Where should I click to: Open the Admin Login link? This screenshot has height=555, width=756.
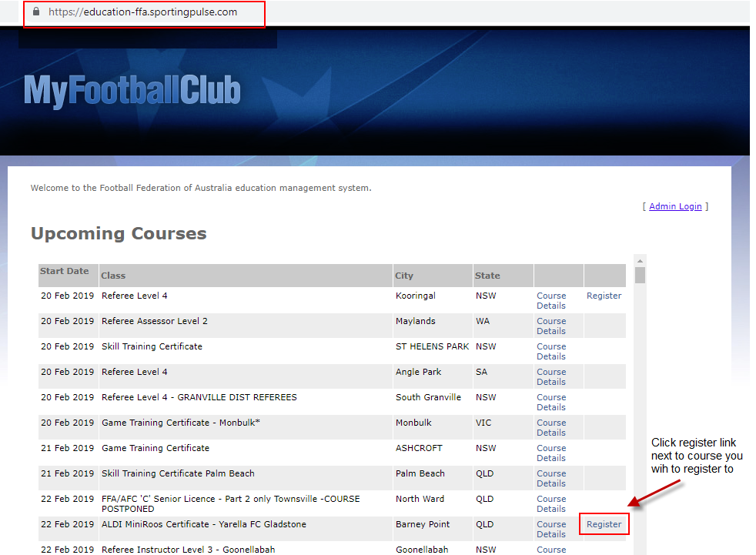click(x=675, y=206)
